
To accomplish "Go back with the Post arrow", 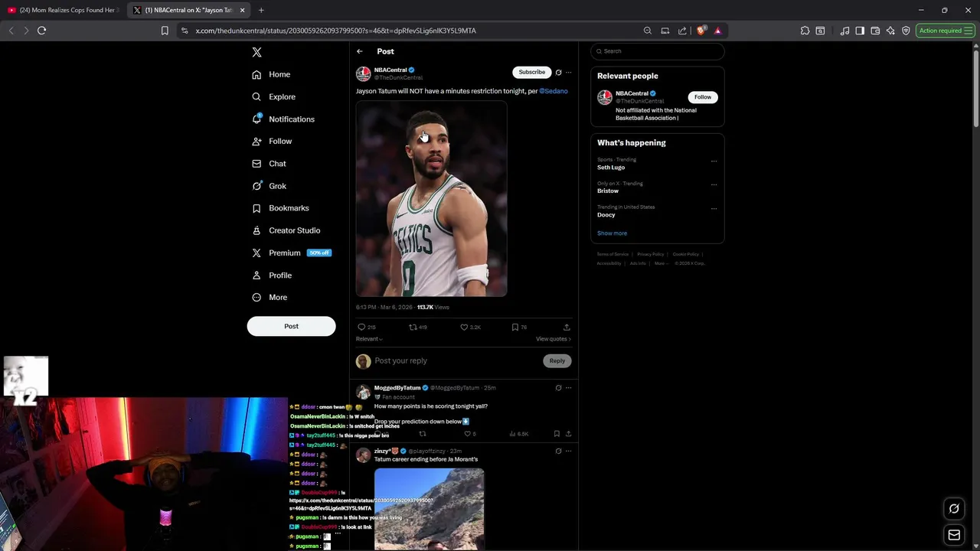I will [x=360, y=51].
